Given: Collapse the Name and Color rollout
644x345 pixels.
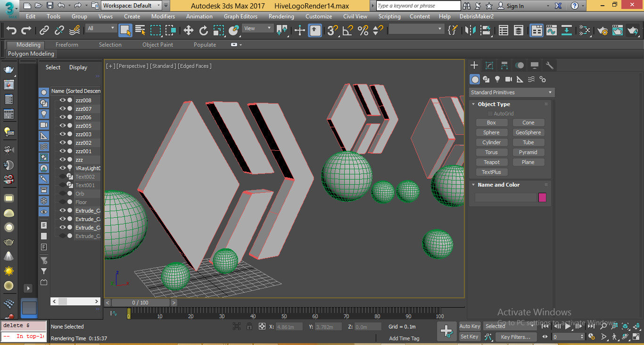Looking at the screenshot, I should coord(474,185).
